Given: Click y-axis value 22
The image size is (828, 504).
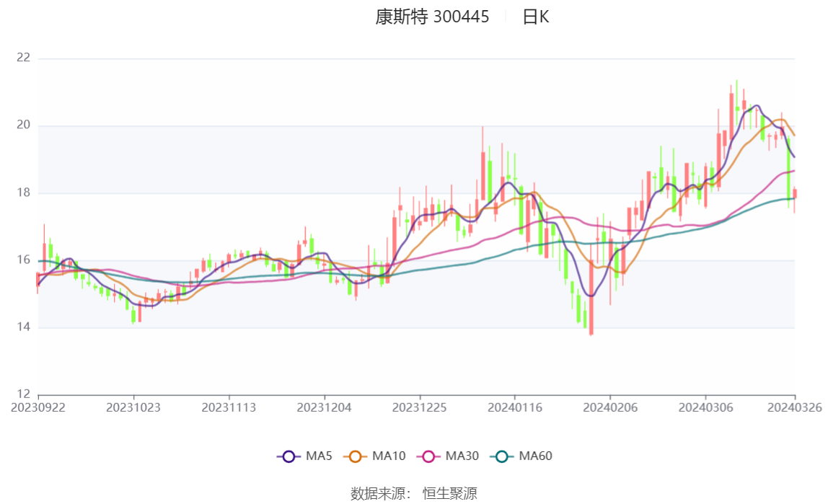Looking at the screenshot, I should tap(23, 58).
